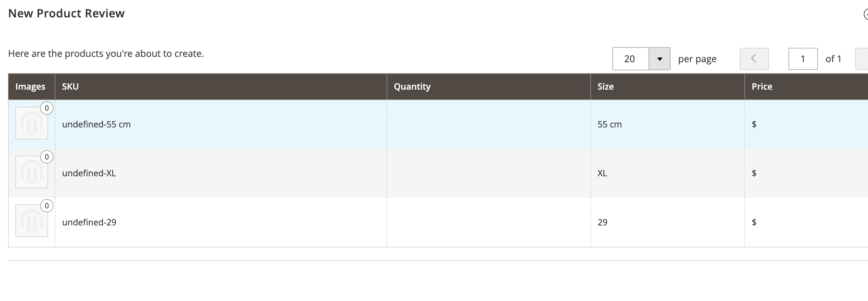Click the page number input showing 1
Viewport: 868px width, 301px height.
803,59
